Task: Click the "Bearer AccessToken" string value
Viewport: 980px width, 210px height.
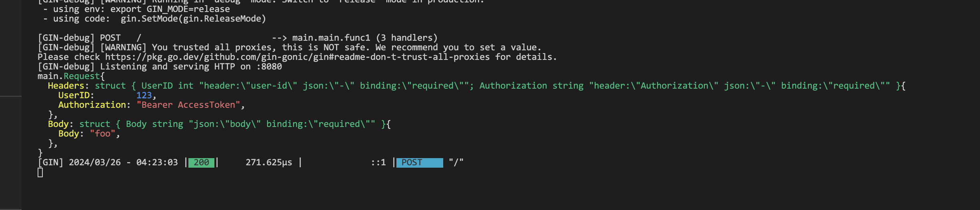Action: 188,105
